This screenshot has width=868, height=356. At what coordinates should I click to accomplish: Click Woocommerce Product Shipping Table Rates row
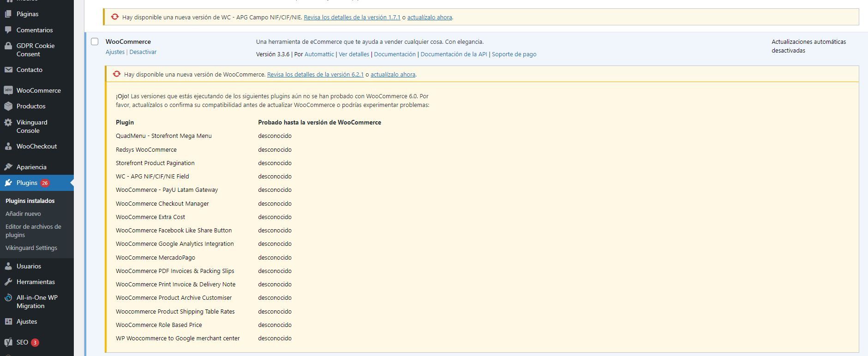[175, 311]
